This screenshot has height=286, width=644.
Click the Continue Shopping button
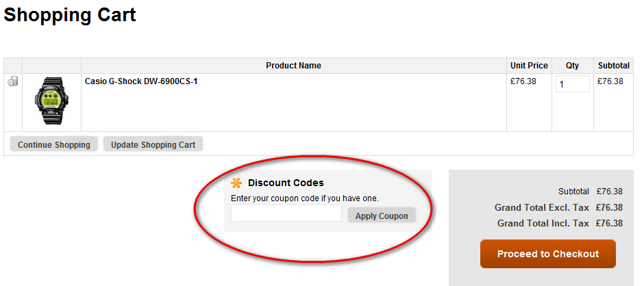point(54,144)
